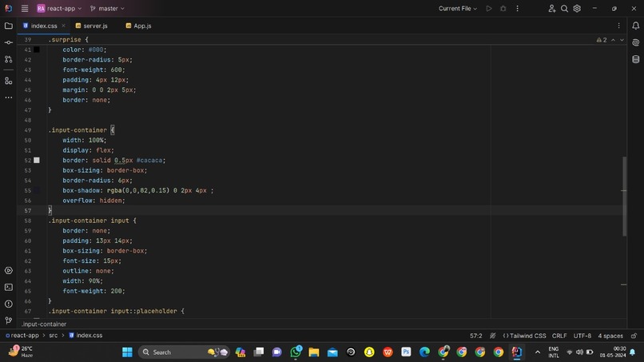Open the Git tool window
This screenshot has height=362, width=644.
(x=9, y=320)
